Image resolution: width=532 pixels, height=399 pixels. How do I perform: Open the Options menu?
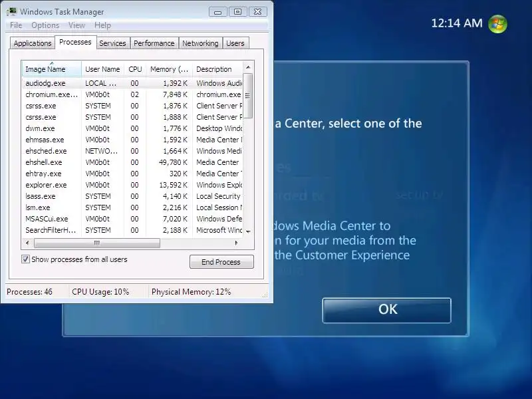tap(45, 25)
